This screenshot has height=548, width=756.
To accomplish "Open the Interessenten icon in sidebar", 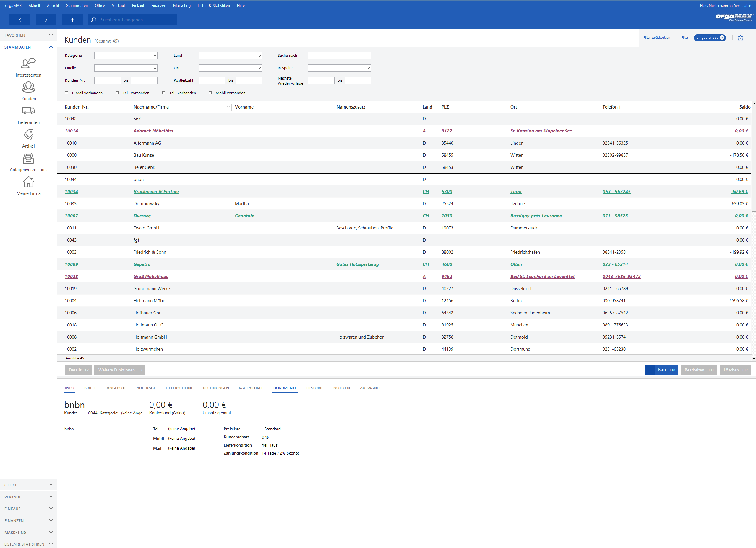I will point(28,63).
